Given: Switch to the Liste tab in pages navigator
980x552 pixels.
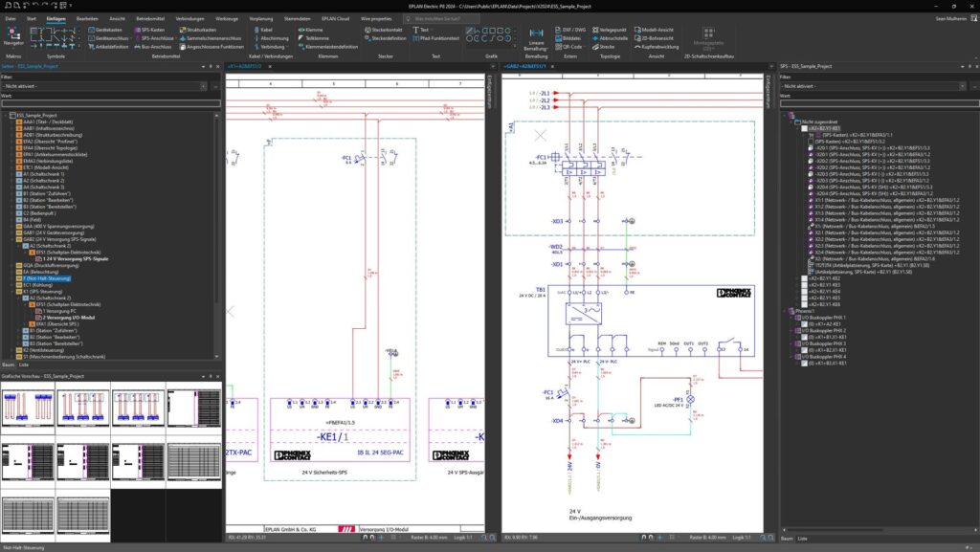Looking at the screenshot, I should pos(24,364).
